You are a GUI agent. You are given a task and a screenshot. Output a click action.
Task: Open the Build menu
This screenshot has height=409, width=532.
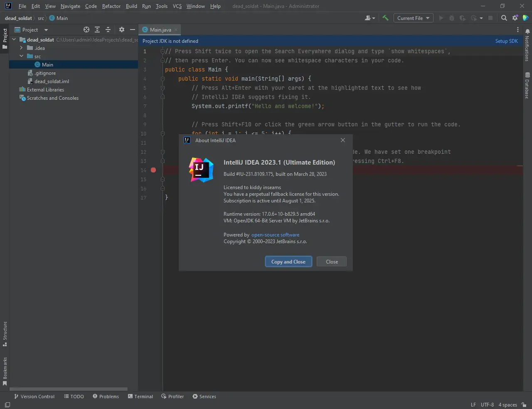[131, 6]
